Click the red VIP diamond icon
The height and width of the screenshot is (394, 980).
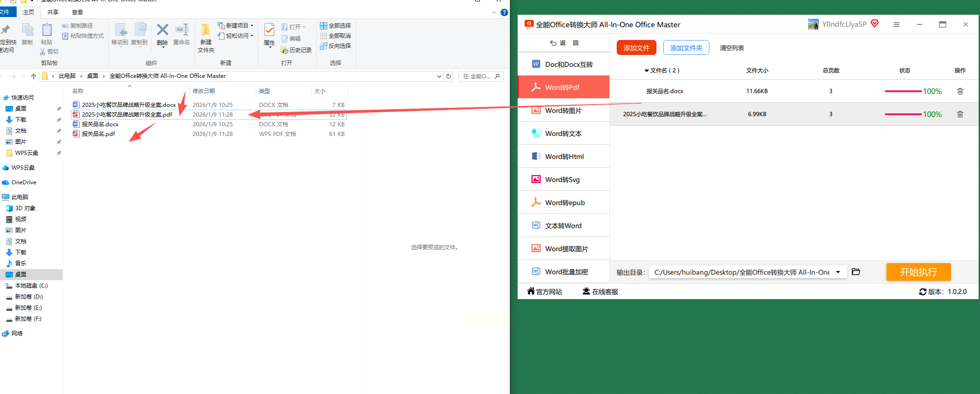875,24
